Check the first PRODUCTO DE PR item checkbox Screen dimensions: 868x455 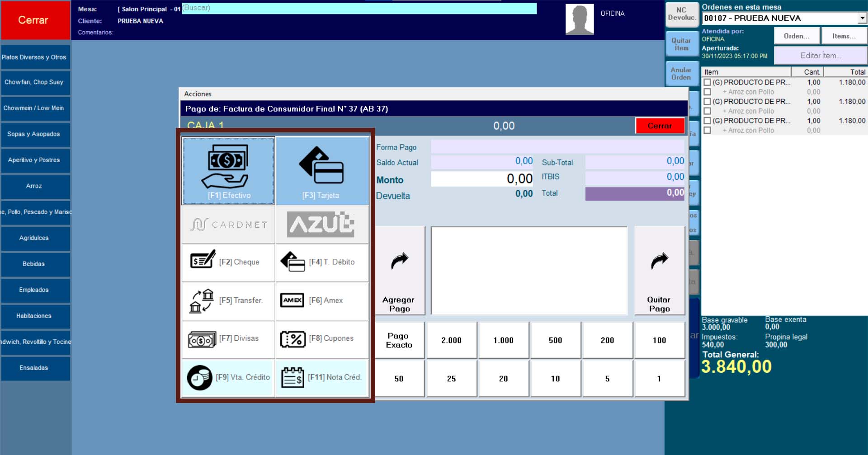click(x=708, y=82)
